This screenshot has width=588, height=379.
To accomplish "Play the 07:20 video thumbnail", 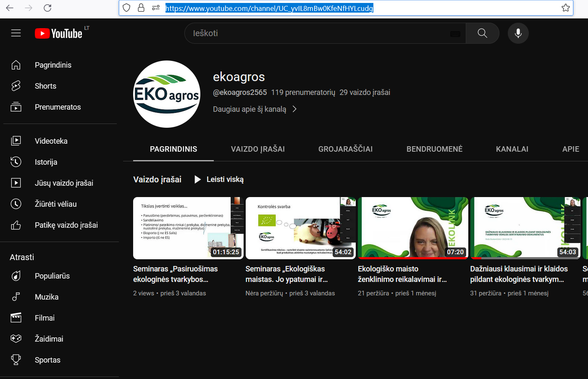I will [x=413, y=228].
